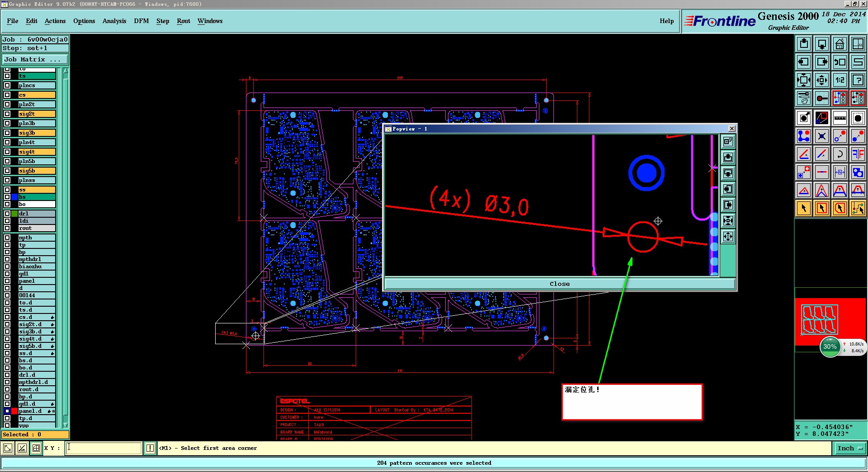Open the wrench and palette settings icon
The image size is (868, 472).
click(804, 98)
